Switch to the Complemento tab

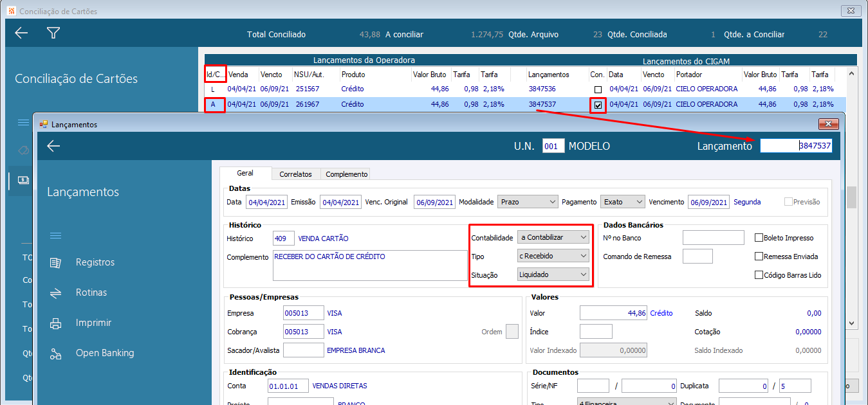coord(346,174)
